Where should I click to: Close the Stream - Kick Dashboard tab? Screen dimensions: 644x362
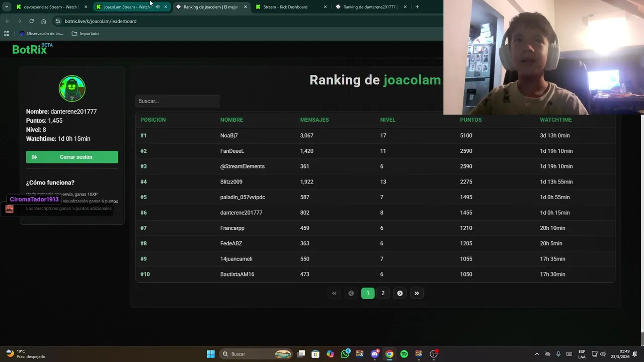pyautogui.click(x=325, y=7)
